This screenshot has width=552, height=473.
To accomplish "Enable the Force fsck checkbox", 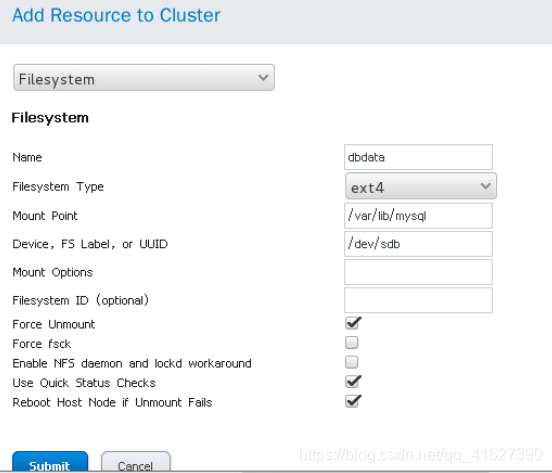I will (x=352, y=342).
